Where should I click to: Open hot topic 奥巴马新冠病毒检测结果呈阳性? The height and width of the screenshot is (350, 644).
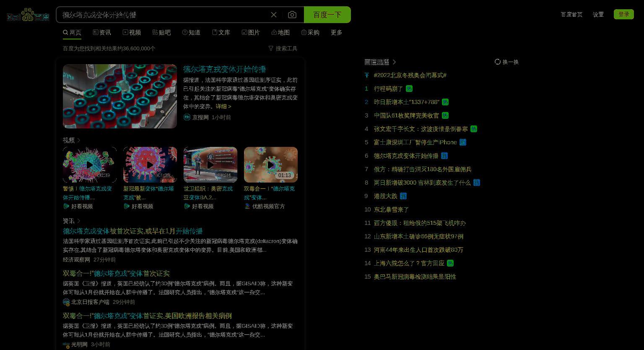click(x=415, y=277)
